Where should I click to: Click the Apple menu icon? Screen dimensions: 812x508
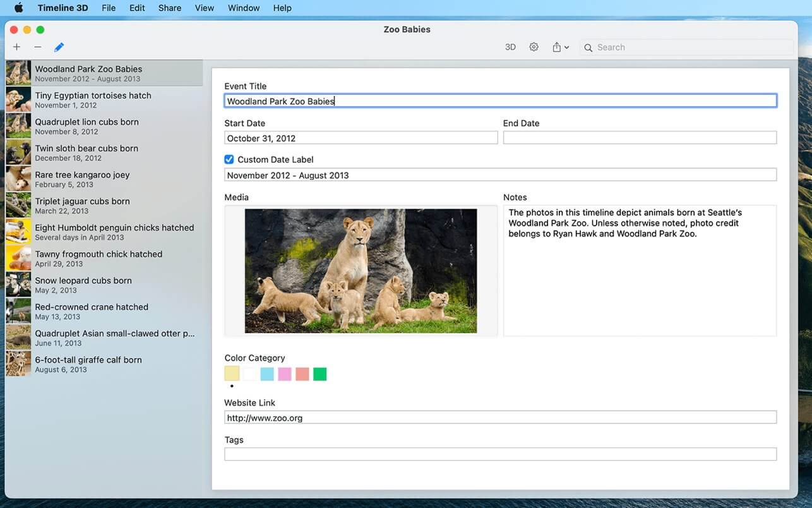coord(18,8)
